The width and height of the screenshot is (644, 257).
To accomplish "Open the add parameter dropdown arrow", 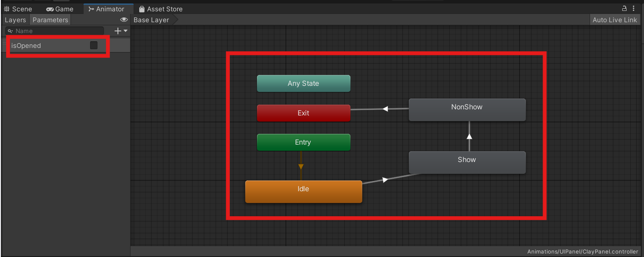I will (126, 31).
